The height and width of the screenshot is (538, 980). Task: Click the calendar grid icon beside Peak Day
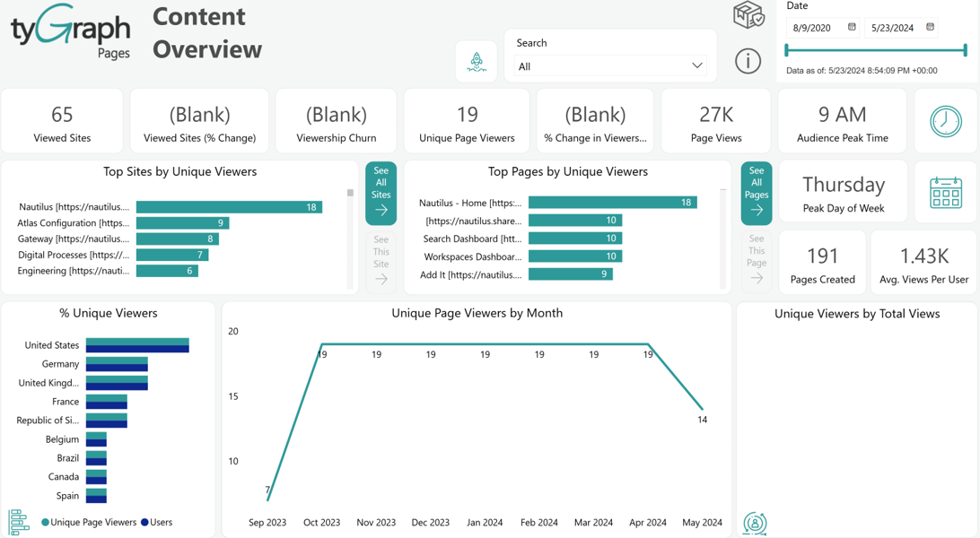(x=946, y=193)
